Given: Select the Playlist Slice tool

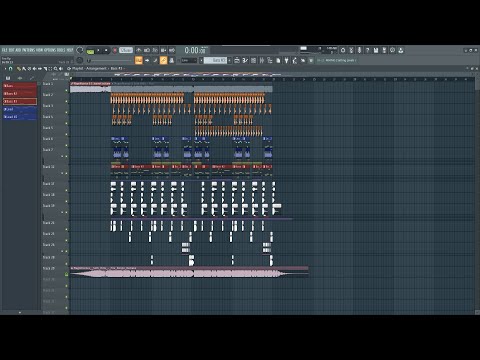Looking at the screenshot, I should [45, 69].
